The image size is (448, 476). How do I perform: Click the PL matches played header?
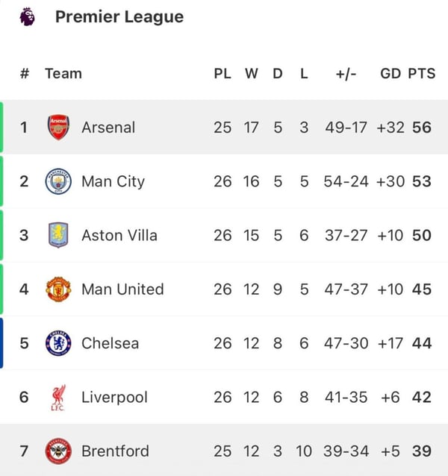[x=223, y=74]
